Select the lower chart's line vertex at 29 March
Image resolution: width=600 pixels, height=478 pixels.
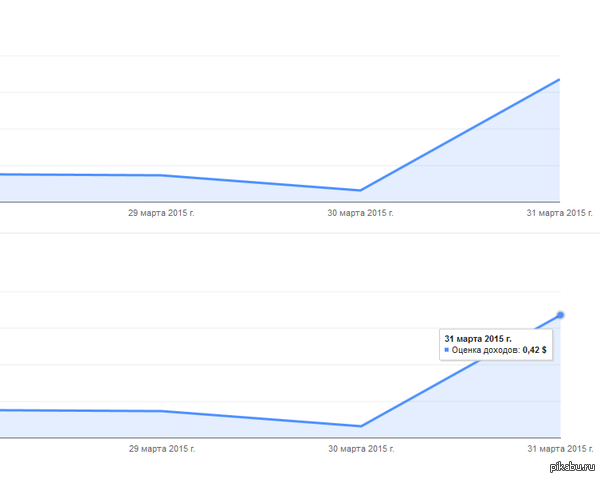point(162,411)
